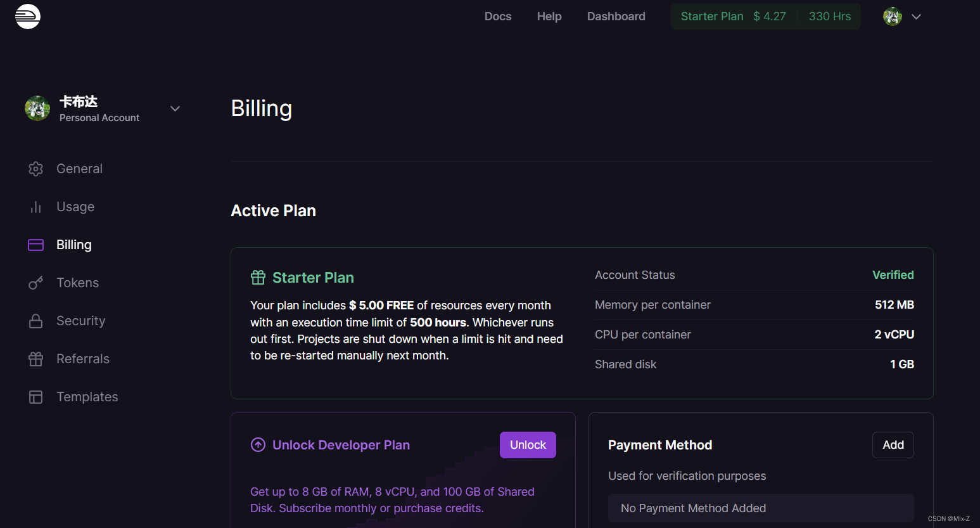Image resolution: width=980 pixels, height=528 pixels.
Task: Click the Starter Plan text in the header badge
Action: pyautogui.click(x=712, y=16)
